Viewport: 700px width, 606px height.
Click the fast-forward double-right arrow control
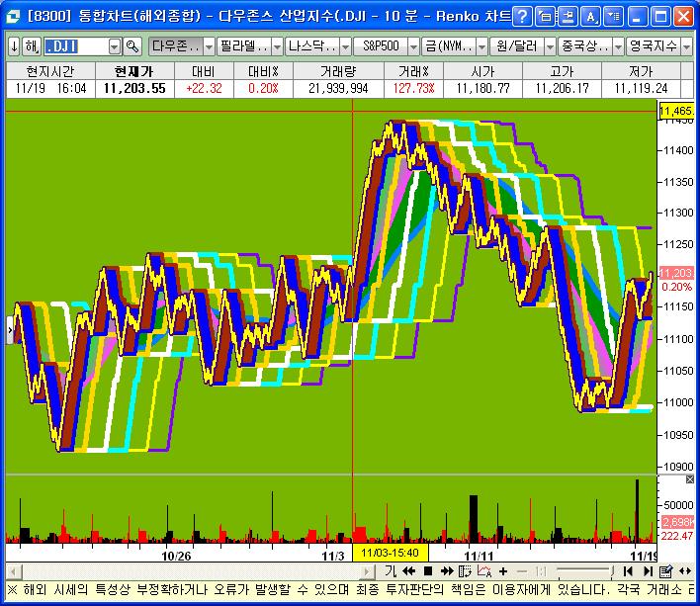(447, 571)
